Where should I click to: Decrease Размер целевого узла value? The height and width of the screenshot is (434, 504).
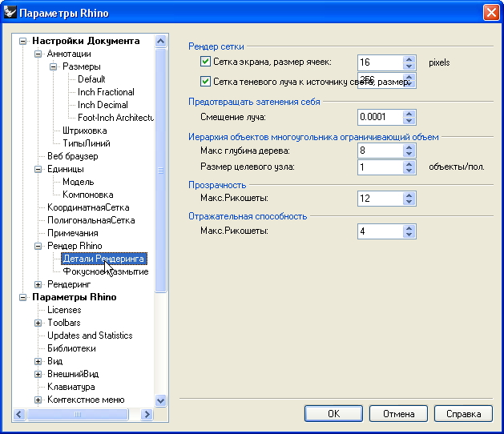click(409, 171)
